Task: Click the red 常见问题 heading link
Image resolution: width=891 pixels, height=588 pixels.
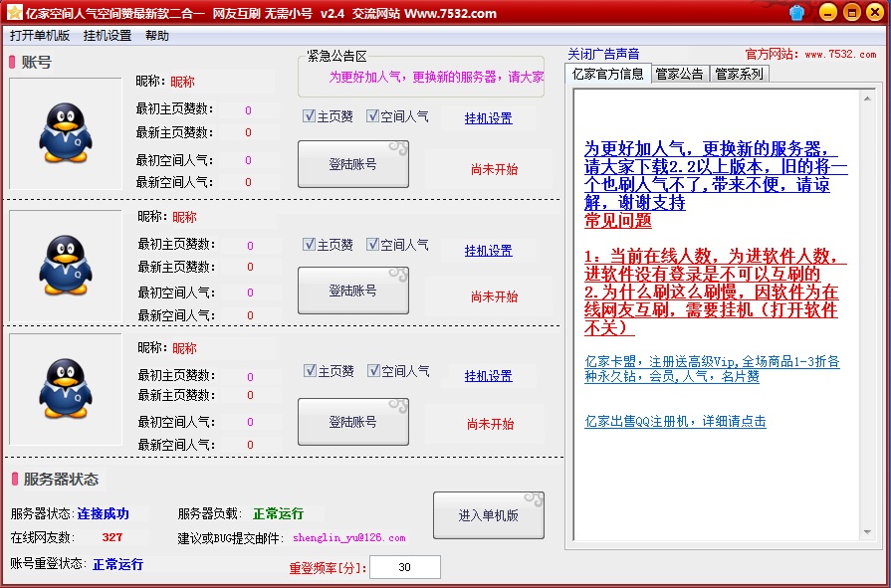Action: 617,221
